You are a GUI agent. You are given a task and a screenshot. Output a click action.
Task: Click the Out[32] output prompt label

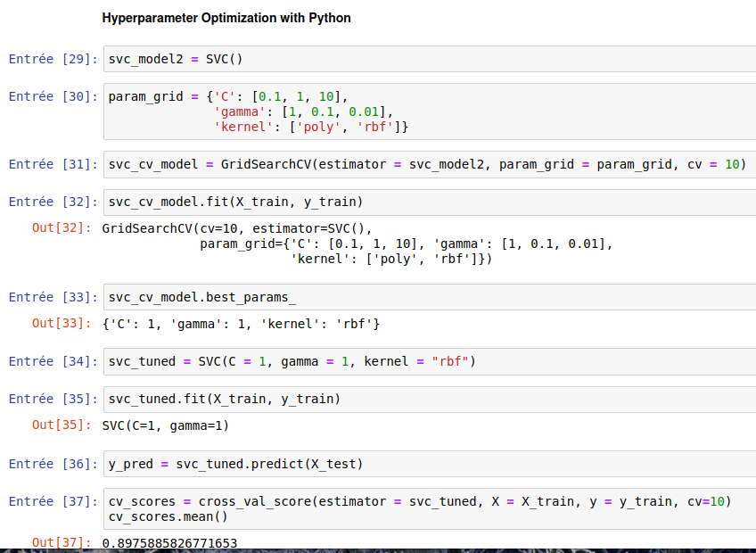tap(62, 227)
